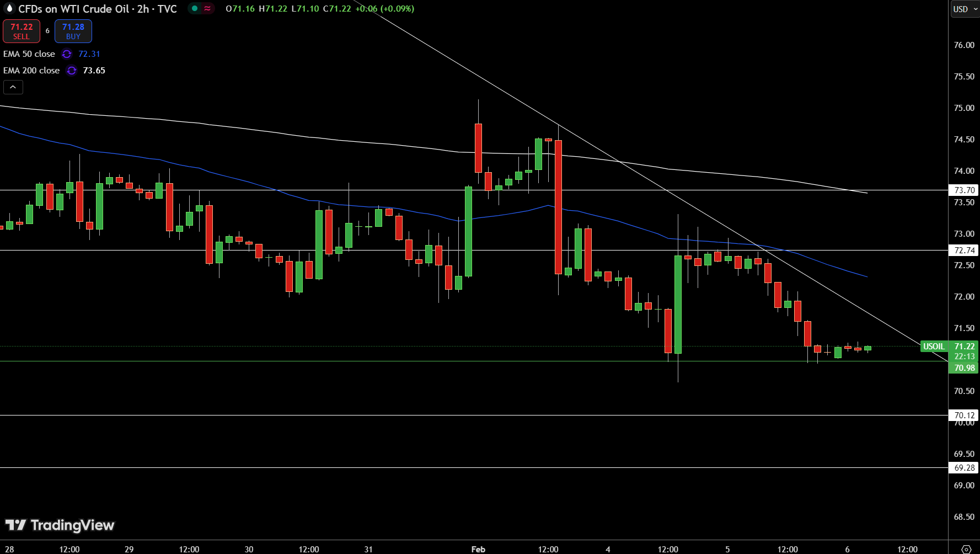This screenshot has width=980, height=554.
Task: Click the pink delayed data indicator icon
Action: [x=207, y=8]
